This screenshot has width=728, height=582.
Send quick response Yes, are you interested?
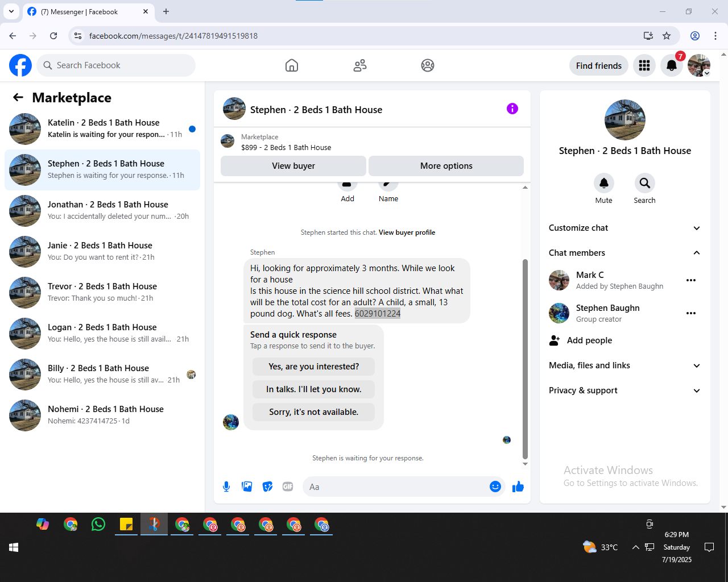(x=314, y=367)
